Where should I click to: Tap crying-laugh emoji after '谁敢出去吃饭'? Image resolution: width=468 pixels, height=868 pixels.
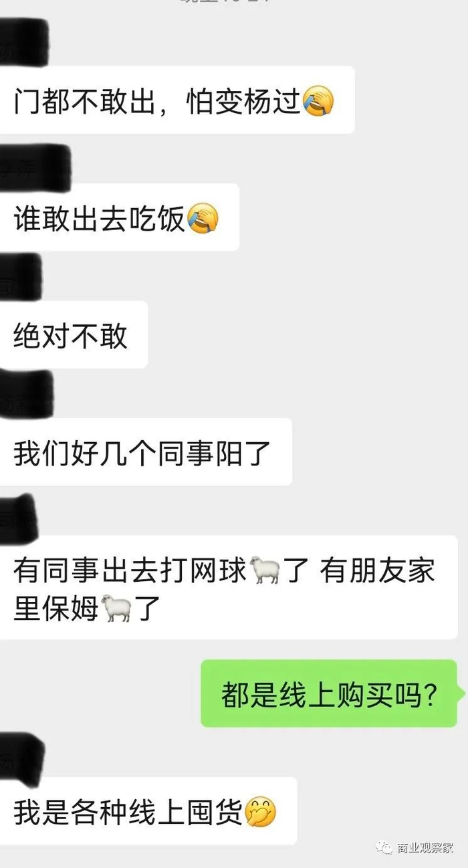[203, 219]
